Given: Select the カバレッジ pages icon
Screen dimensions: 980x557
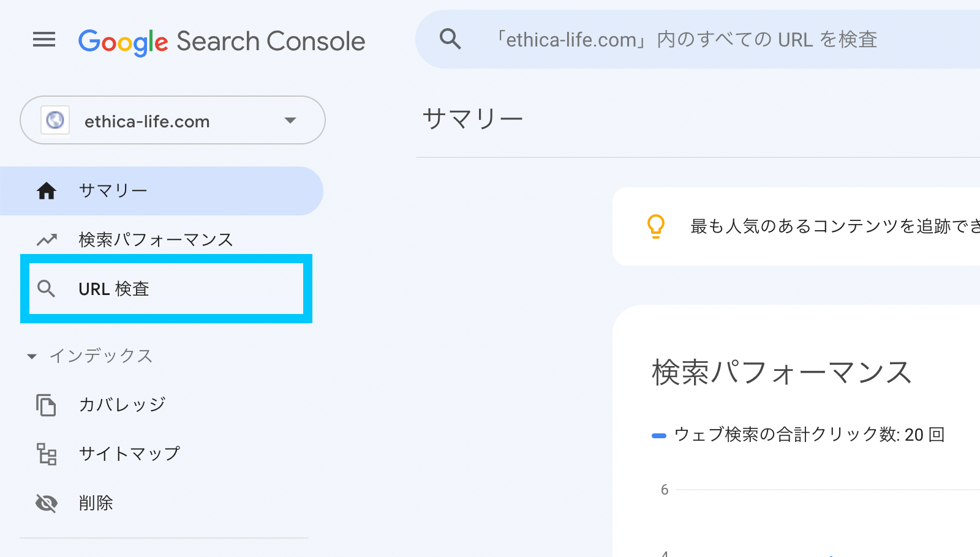Looking at the screenshot, I should pyautogui.click(x=46, y=405).
